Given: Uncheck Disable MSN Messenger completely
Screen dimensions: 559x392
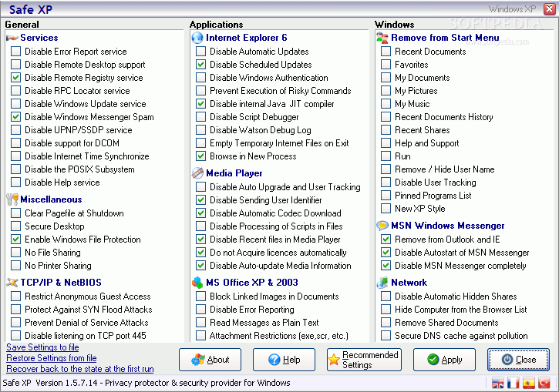Looking at the screenshot, I should coord(386,266).
